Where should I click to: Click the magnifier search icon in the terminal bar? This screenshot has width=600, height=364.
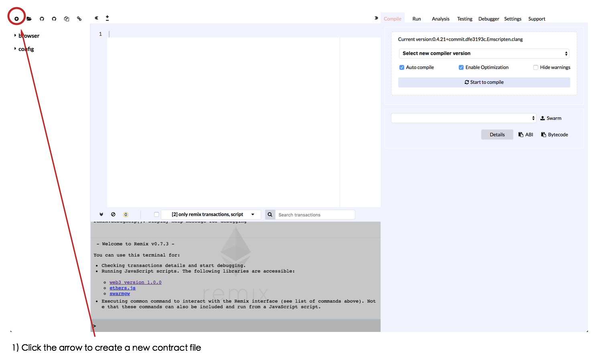click(270, 215)
